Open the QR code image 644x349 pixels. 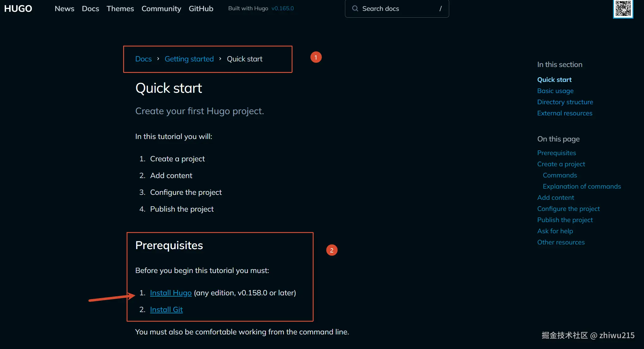[623, 9]
